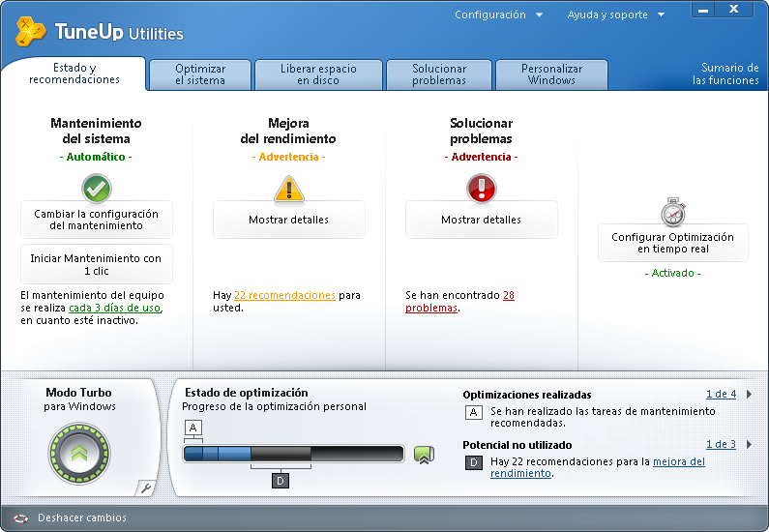Screen dimensions: 769x532
Task: Open the 28 problemas link
Action: 460,302
